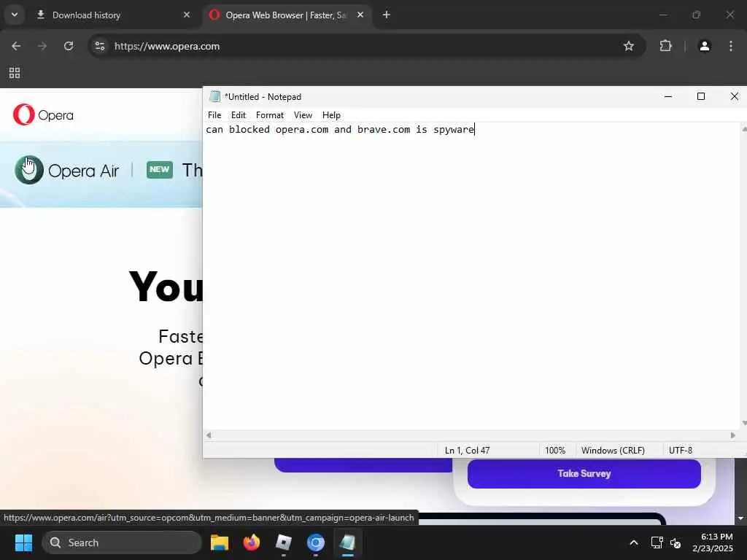This screenshot has height=560, width=747.
Task: Open the Opera Air banner link
Action: 66,170
